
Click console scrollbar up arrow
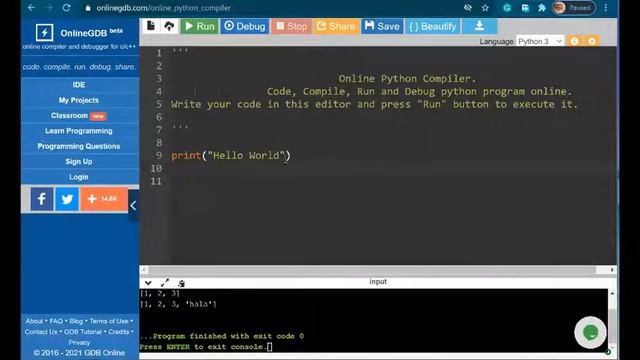coord(612,293)
